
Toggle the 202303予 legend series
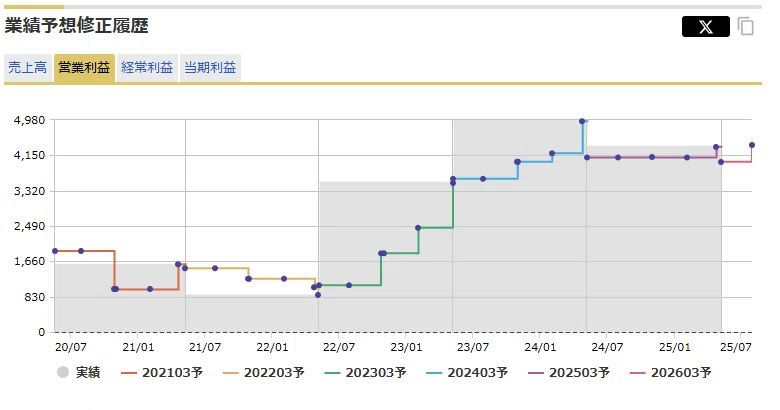[366, 372]
